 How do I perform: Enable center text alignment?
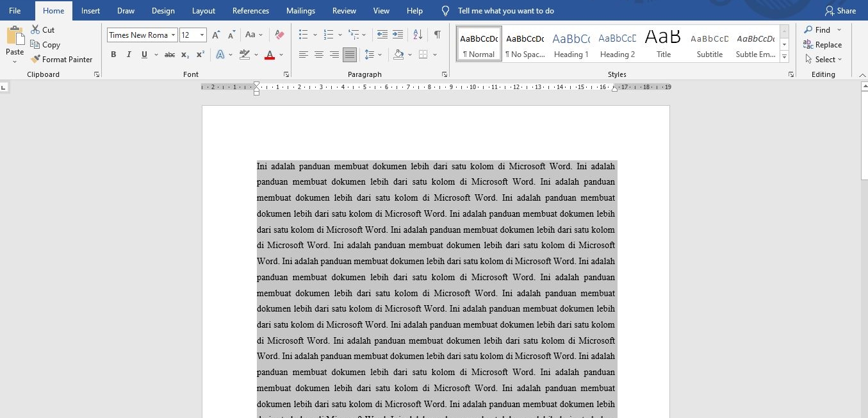318,54
